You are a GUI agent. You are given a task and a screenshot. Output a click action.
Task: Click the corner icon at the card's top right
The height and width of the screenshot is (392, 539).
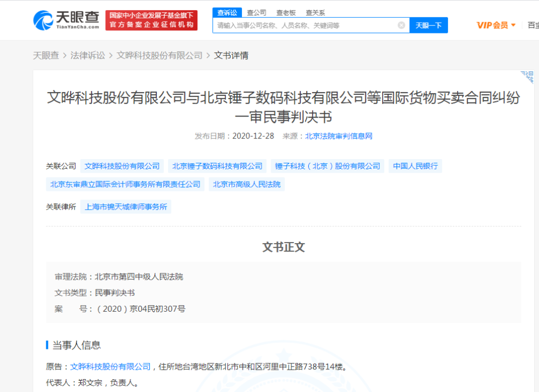(x=527, y=76)
